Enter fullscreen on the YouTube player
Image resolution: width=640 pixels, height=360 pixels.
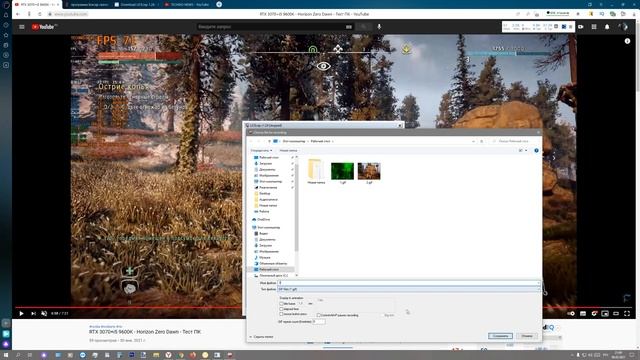click(x=627, y=313)
